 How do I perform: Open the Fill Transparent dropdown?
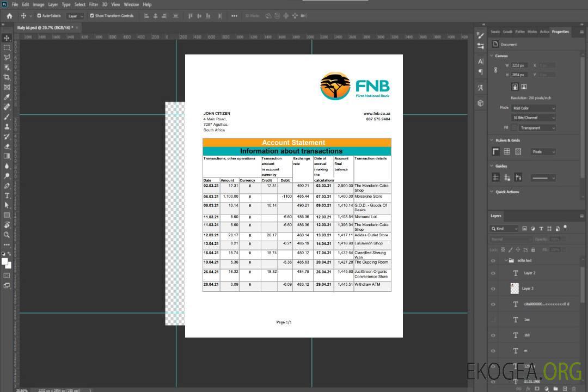point(537,128)
